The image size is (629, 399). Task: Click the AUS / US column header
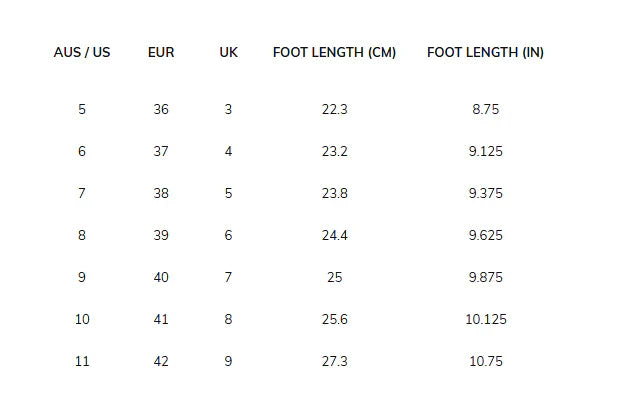pyautogui.click(x=82, y=53)
